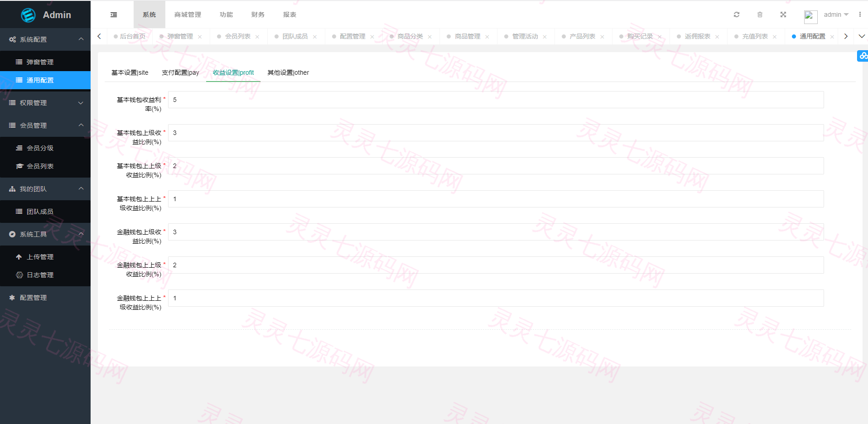This screenshot has width=868, height=424.
Task: Open 配置管理 in the sidebar
Action: pyautogui.click(x=45, y=298)
